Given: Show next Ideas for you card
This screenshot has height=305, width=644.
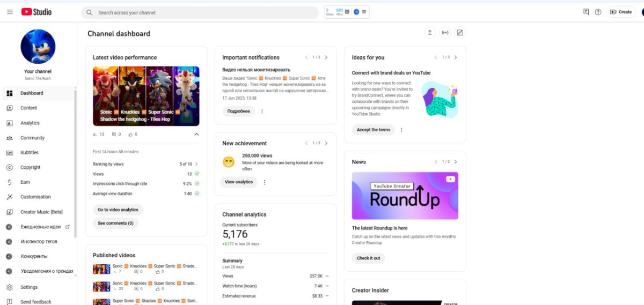Looking at the screenshot, I should coord(456,57).
